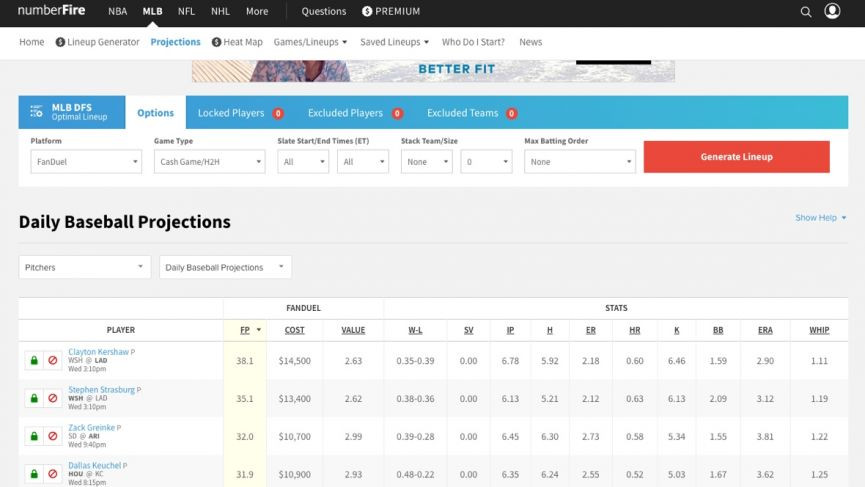The width and height of the screenshot is (865, 487).
Task: Sort table by ERA column
Action: coord(765,330)
